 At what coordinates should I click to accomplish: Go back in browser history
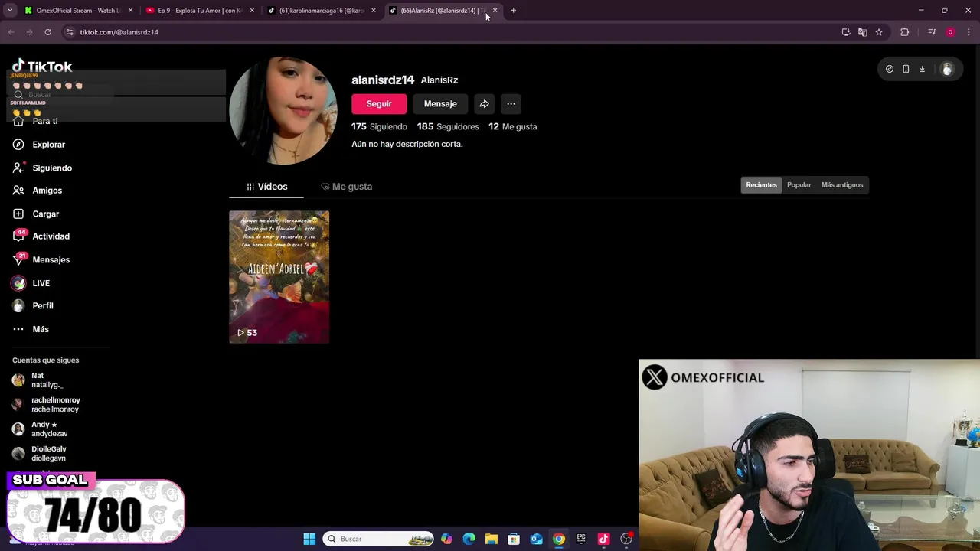tap(11, 32)
